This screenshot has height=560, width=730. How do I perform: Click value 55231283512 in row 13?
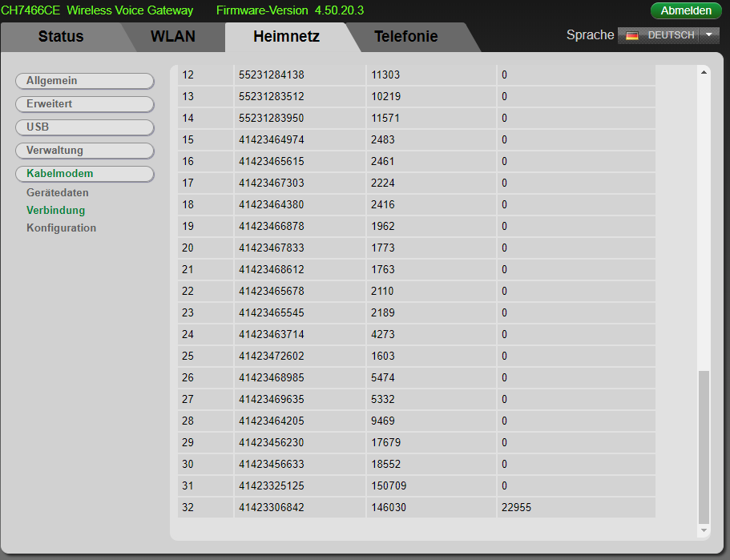[272, 96]
